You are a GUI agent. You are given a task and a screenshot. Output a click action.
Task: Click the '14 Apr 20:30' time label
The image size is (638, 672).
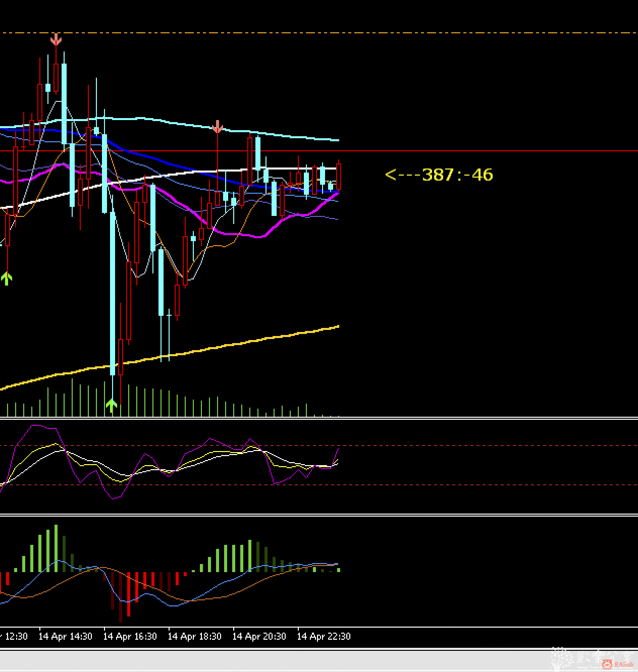[259, 636]
